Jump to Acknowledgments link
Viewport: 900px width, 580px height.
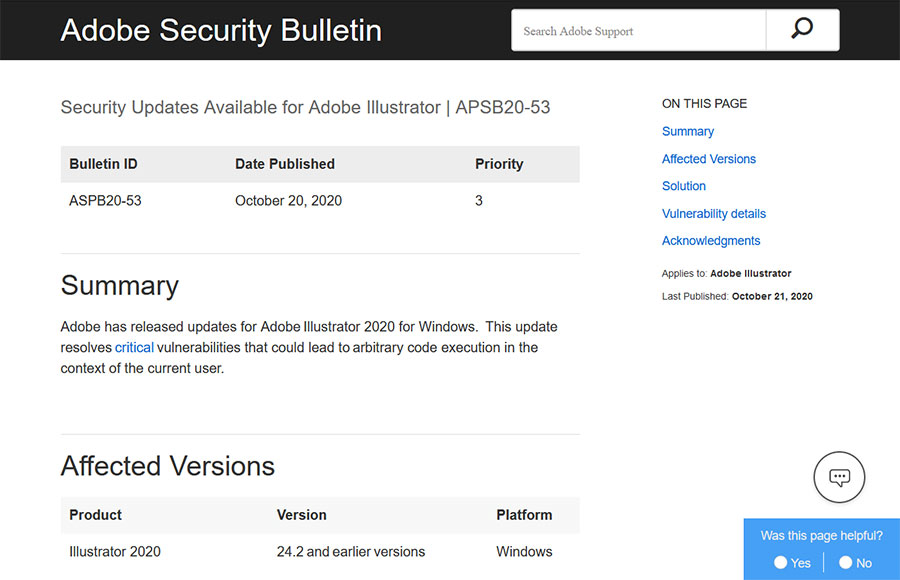tap(711, 241)
